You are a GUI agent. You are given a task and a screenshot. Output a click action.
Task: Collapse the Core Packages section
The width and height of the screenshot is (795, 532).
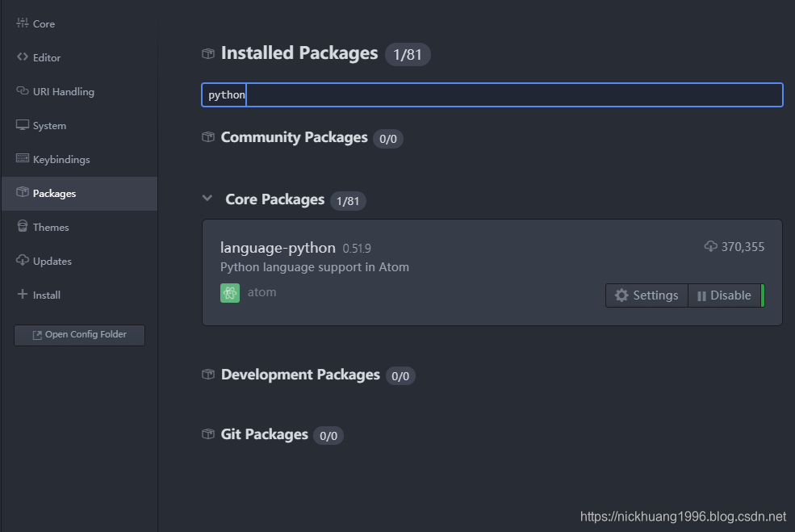208,199
